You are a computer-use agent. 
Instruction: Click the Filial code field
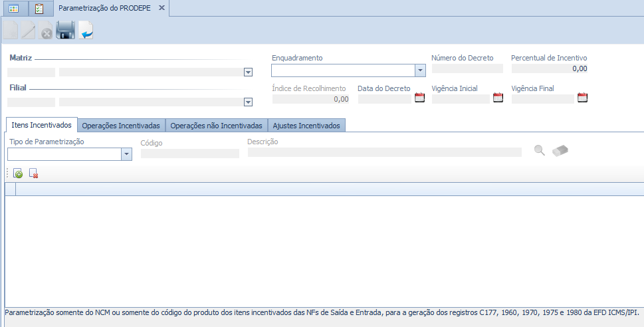(x=31, y=102)
